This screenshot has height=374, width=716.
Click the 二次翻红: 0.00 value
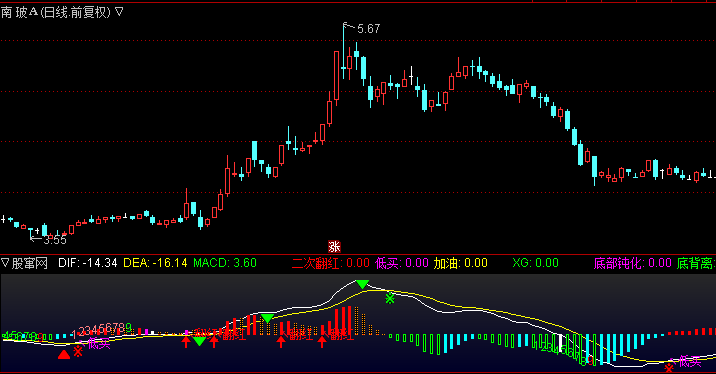[331, 263]
